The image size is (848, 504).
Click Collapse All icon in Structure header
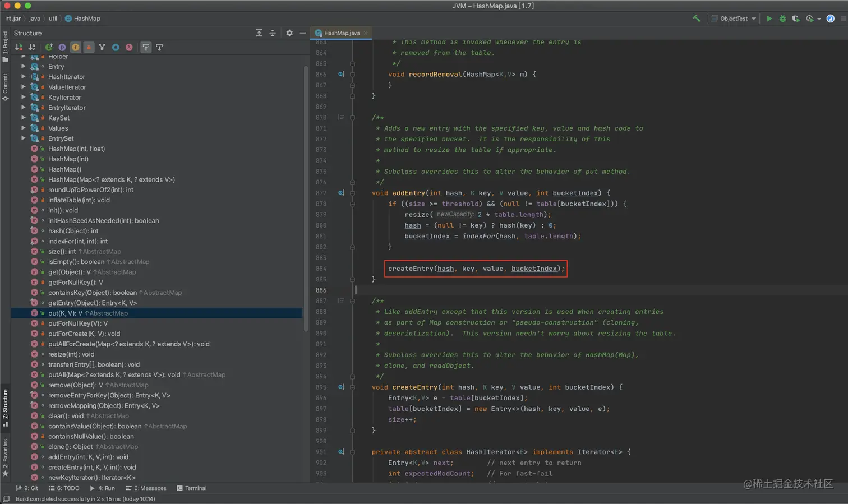pos(273,33)
